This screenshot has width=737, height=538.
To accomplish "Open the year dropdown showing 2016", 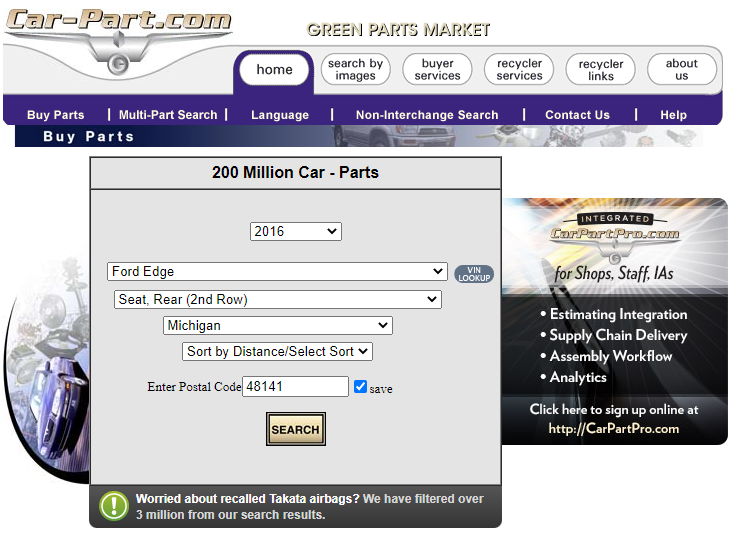I will point(295,231).
